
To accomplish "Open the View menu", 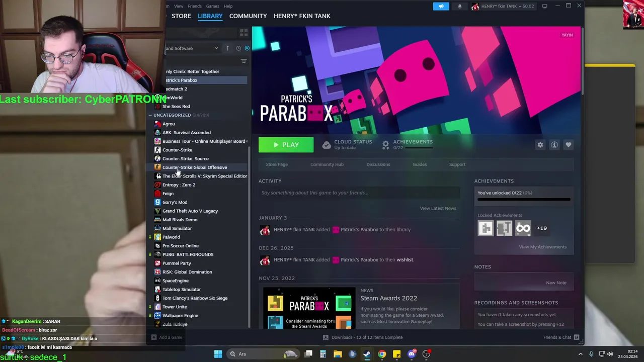I will point(179,6).
